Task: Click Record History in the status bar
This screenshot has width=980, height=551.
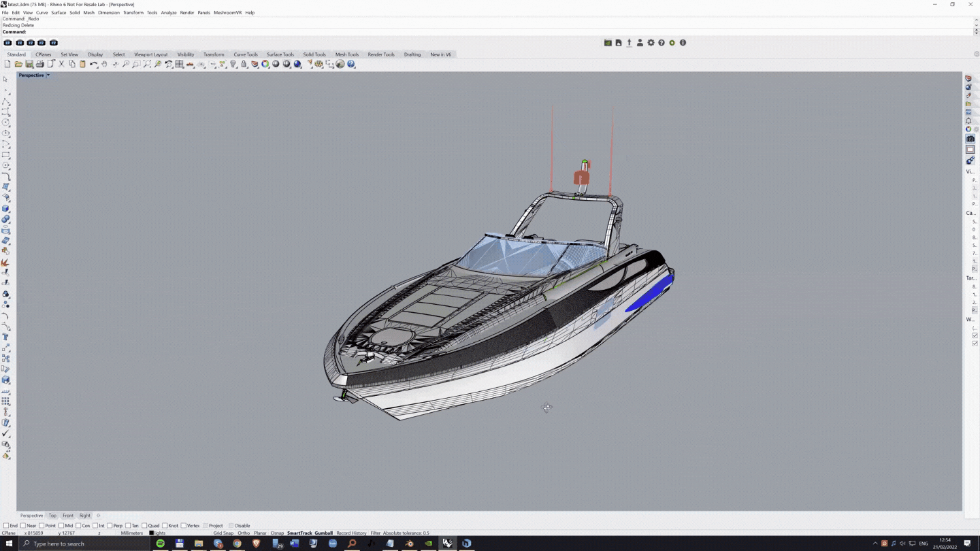Action: coord(350,533)
